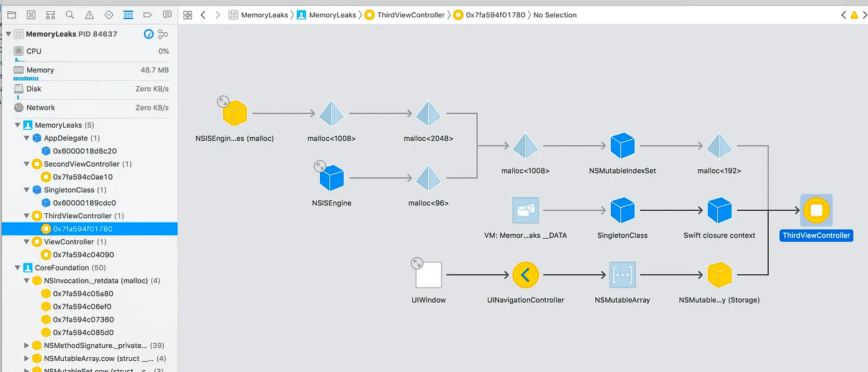Open the Issue navigator warning triangle

[89, 14]
